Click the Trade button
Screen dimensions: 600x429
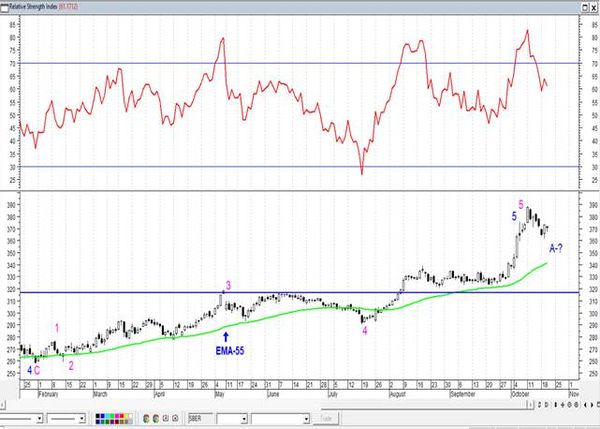326,419
